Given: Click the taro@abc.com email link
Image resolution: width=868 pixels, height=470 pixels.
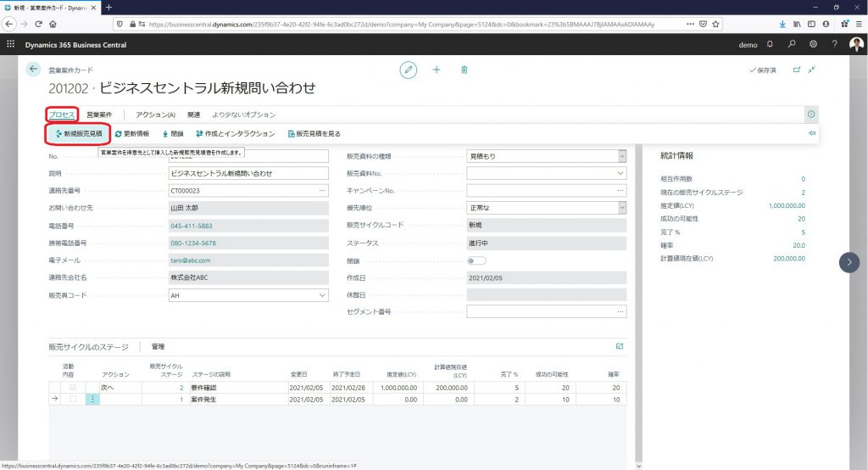Looking at the screenshot, I should 191,260.
